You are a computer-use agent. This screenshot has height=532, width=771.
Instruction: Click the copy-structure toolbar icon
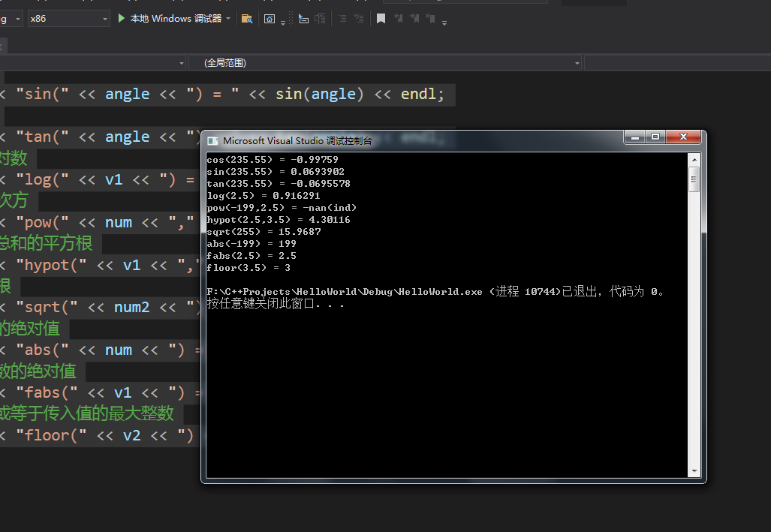tap(321, 18)
